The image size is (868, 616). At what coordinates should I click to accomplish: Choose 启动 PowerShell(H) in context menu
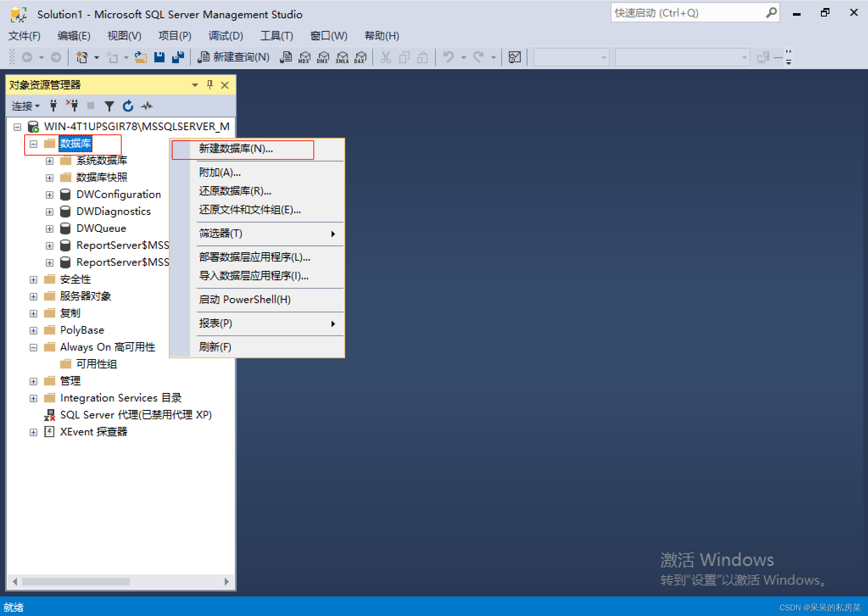point(257,300)
